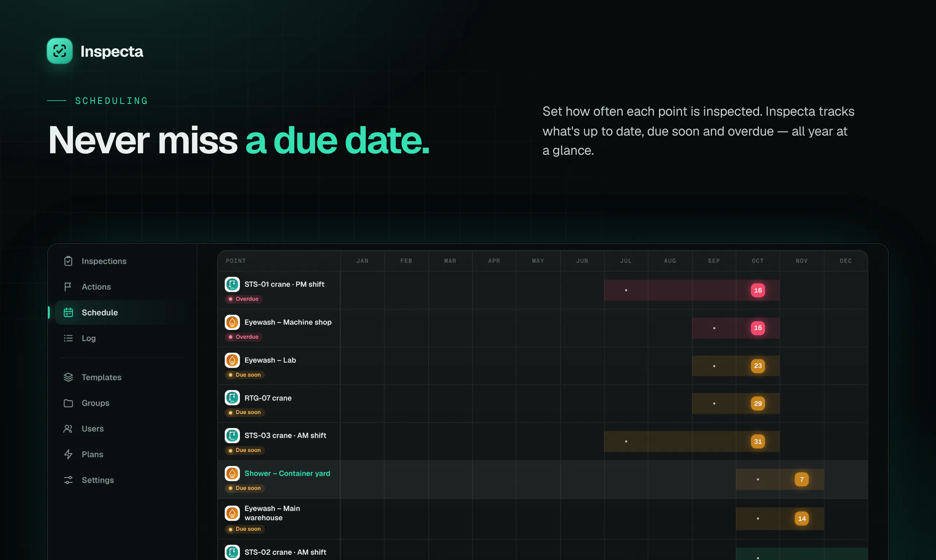The image size is (936, 560).
Task: Click the Log list icon
Action: point(68,338)
